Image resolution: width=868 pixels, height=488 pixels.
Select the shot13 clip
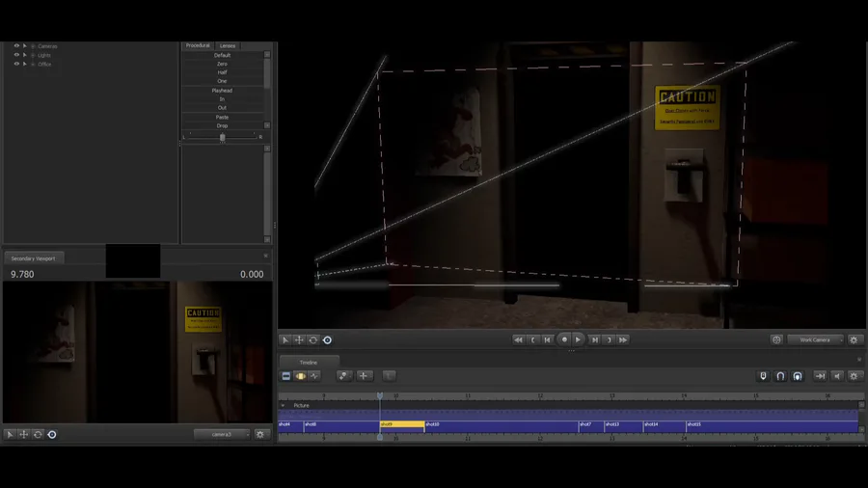(623, 425)
